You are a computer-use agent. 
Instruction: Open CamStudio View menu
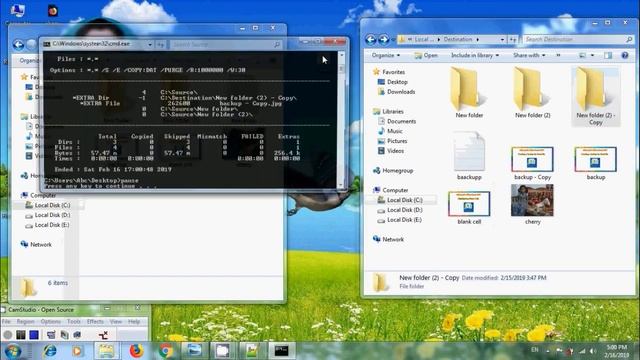116,322
